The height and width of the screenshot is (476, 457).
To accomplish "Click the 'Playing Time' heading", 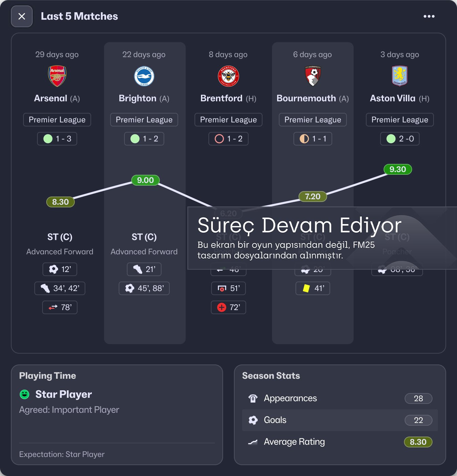I will click(48, 376).
